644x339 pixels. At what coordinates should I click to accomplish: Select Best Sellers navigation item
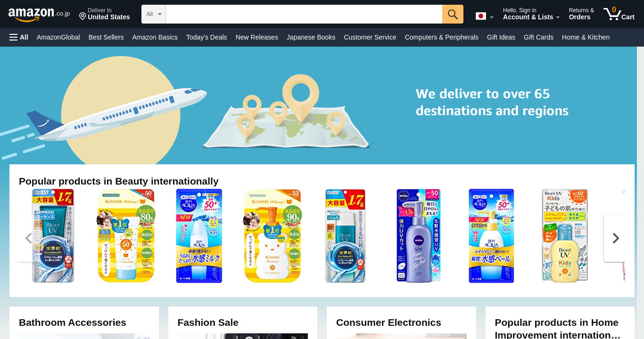[106, 37]
